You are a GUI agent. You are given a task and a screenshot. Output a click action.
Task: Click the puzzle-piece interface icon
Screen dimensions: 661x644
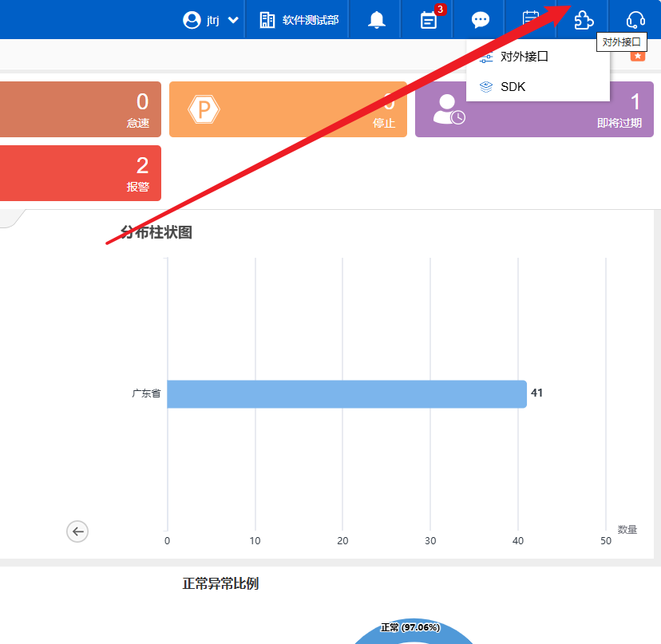(x=584, y=20)
